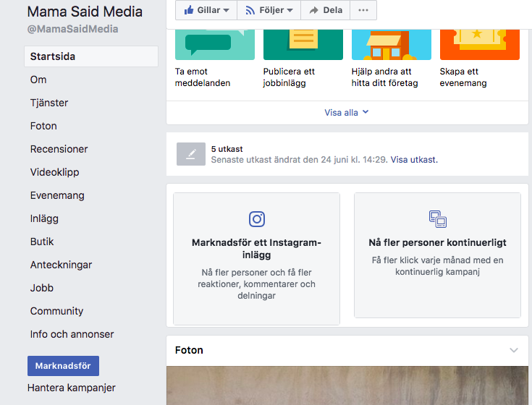
Task: Open drafts via Visa utkast link
Action: (x=414, y=160)
